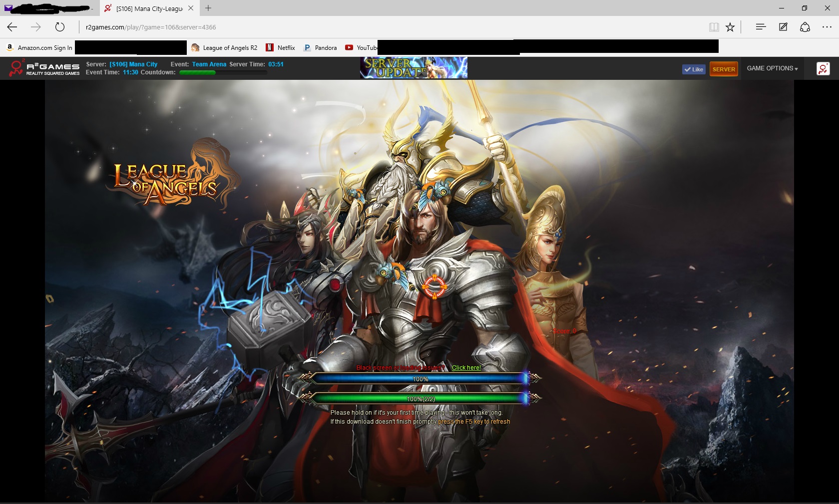Screen dimensions: 839x504
Task: Open the Pandora bookmark
Action: click(x=320, y=48)
